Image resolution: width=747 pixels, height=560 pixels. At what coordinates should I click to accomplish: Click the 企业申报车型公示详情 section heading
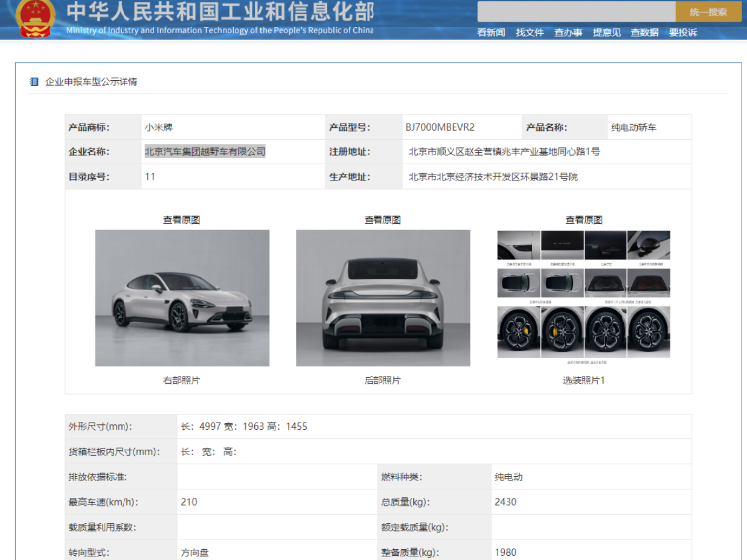tap(92, 82)
